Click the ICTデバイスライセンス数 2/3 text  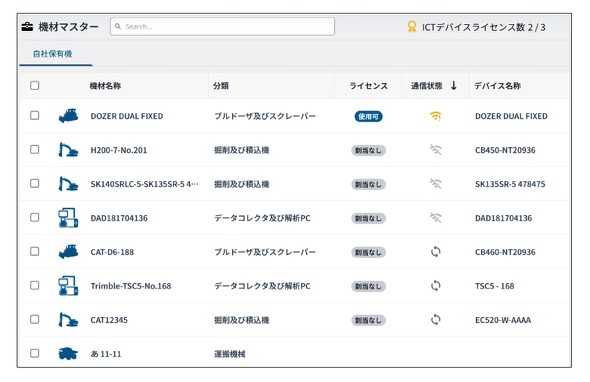pyautogui.click(x=484, y=27)
